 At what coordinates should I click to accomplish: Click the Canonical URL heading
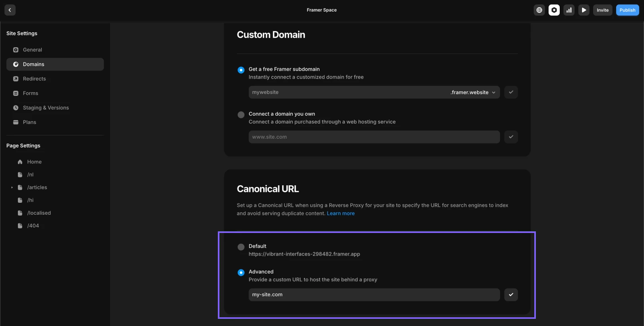(x=268, y=189)
